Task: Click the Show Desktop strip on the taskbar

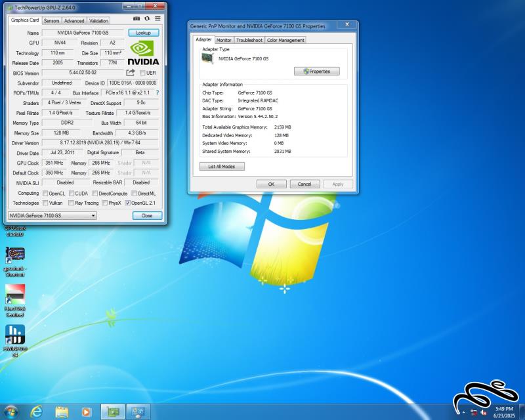Action: coord(522,411)
